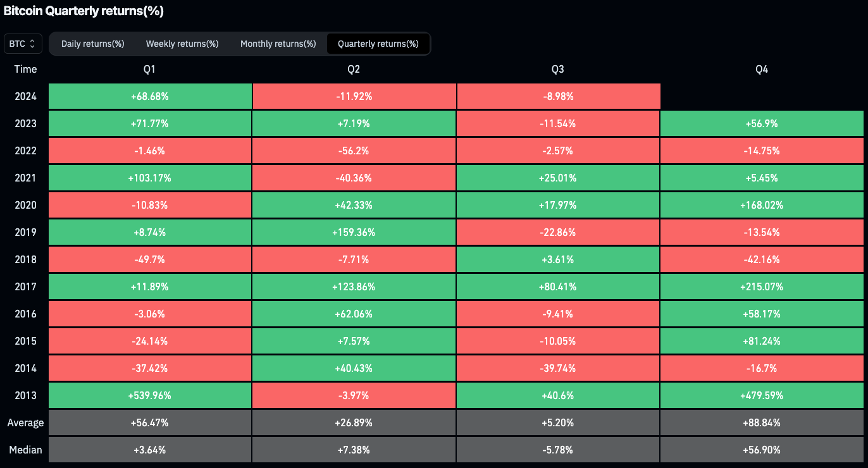This screenshot has width=868, height=468.
Task: Select the Quarterly returns(%) tab
Action: 378,44
